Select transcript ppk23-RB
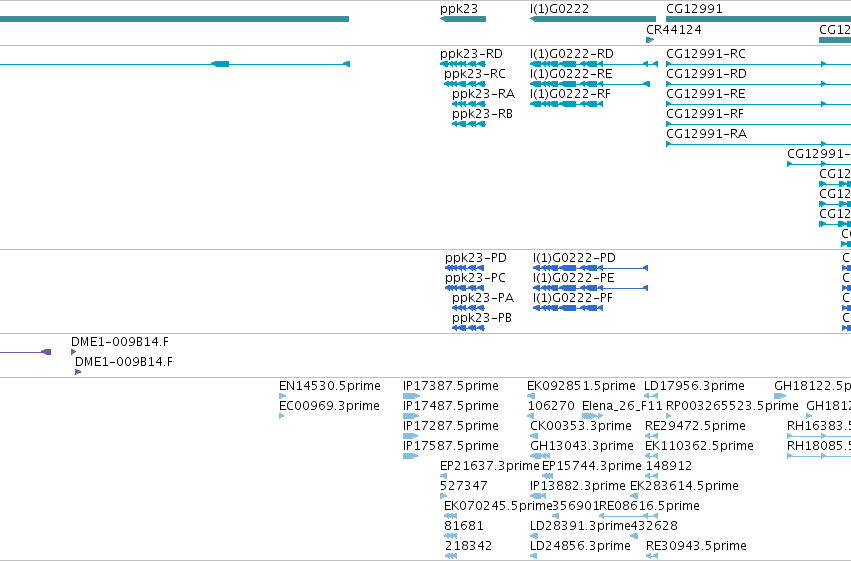Image resolution: width=851 pixels, height=561 pixels. coord(482,114)
